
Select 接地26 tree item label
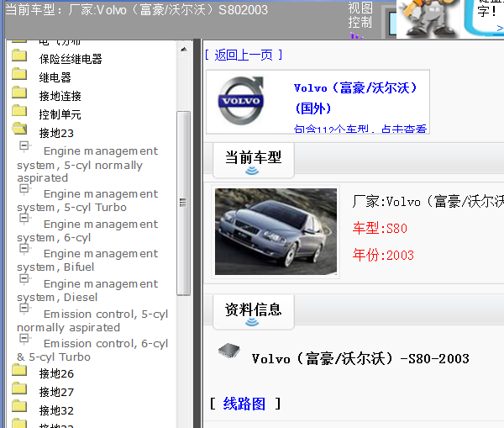pyautogui.click(x=56, y=373)
